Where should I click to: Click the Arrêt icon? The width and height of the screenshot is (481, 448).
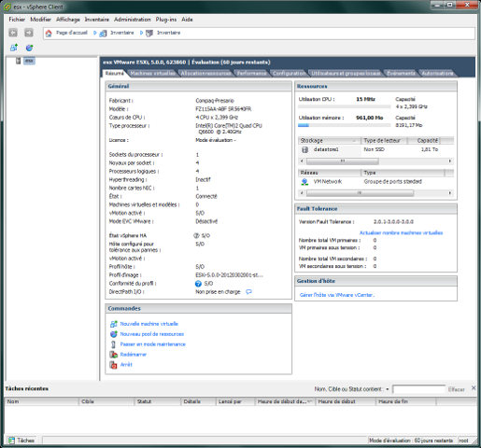[x=114, y=365]
